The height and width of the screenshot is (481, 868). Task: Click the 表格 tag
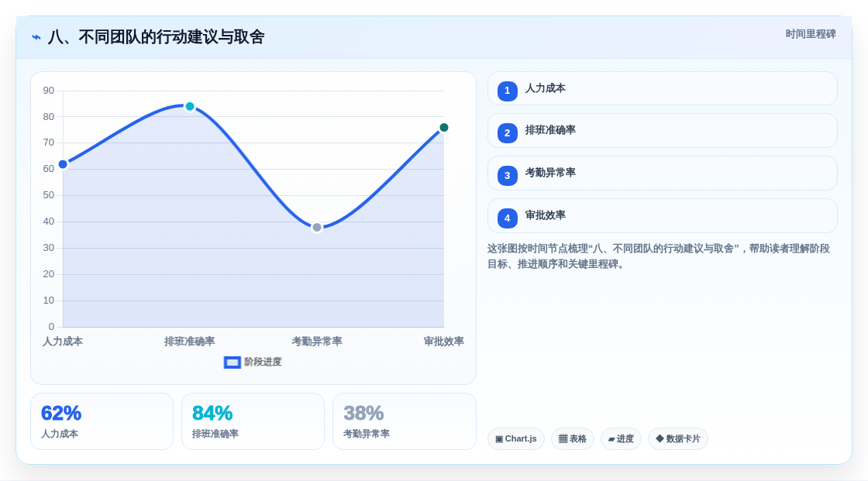coord(573,439)
